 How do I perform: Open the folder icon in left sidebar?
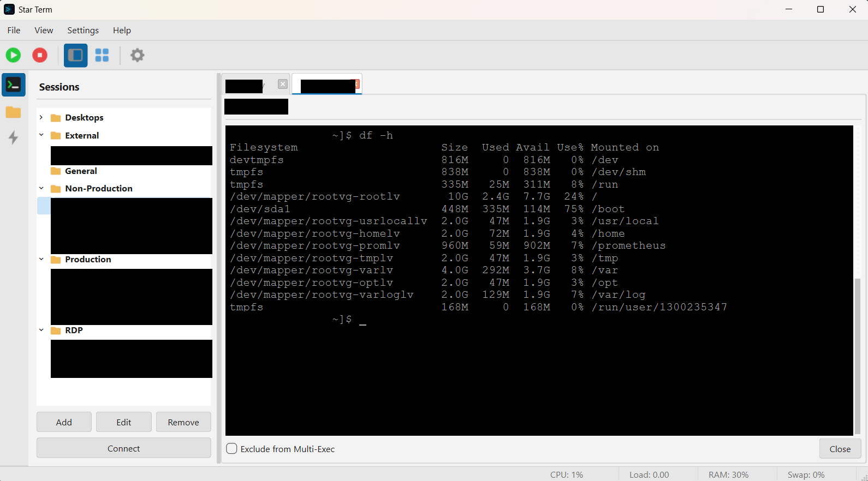(13, 112)
